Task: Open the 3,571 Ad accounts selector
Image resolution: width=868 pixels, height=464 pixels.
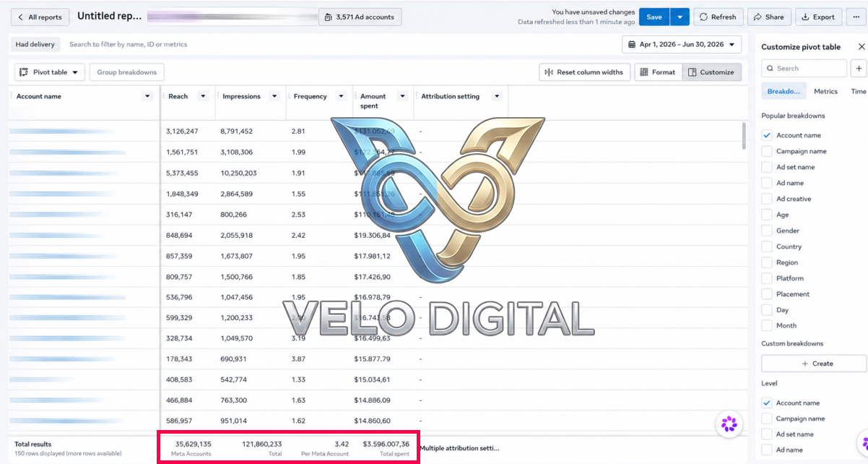Action: pos(360,17)
